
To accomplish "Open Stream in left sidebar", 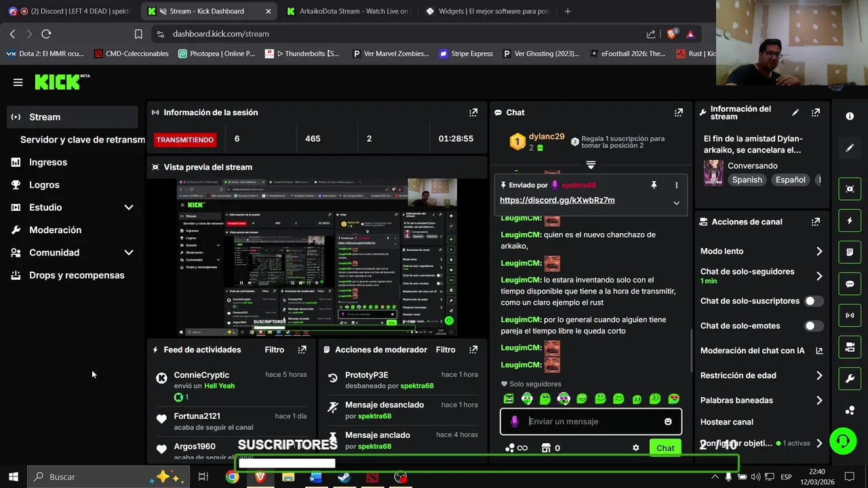I will point(71,117).
